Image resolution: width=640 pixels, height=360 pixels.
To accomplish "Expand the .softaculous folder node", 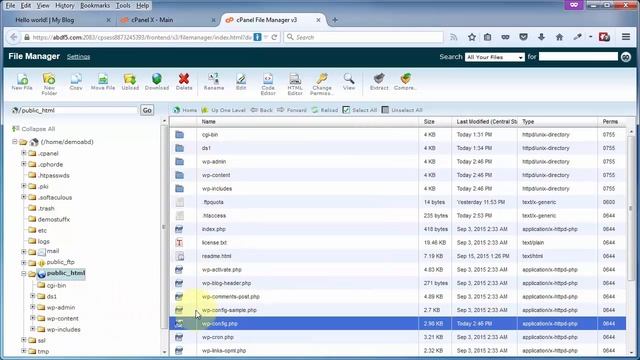I will (24, 197).
